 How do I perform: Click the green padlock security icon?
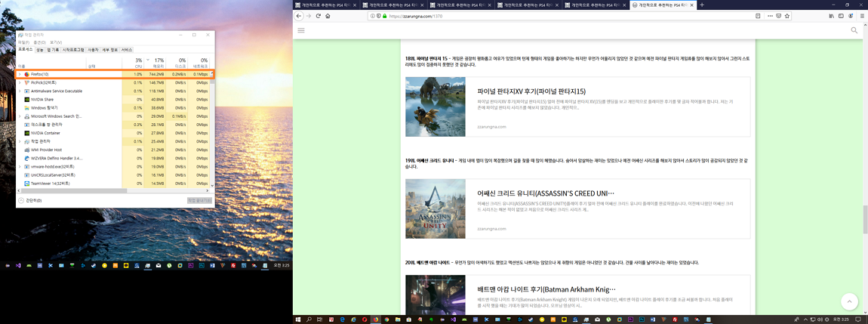(x=384, y=16)
